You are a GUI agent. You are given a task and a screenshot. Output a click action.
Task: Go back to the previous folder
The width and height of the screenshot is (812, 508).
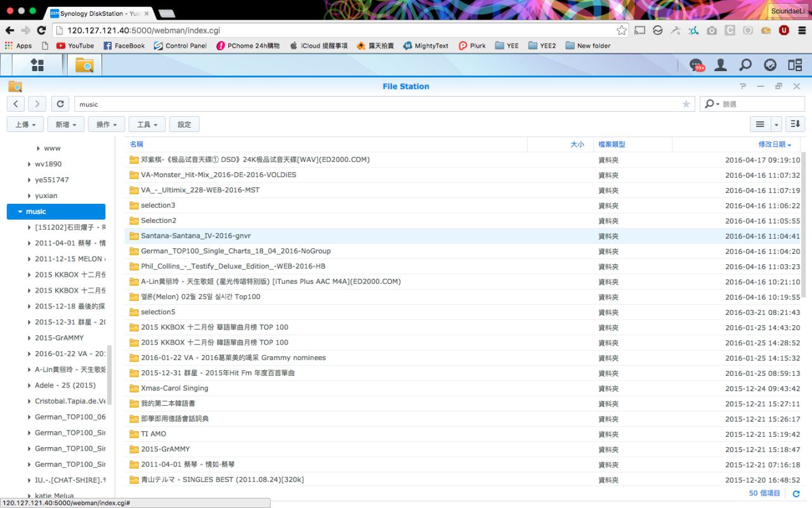16,104
